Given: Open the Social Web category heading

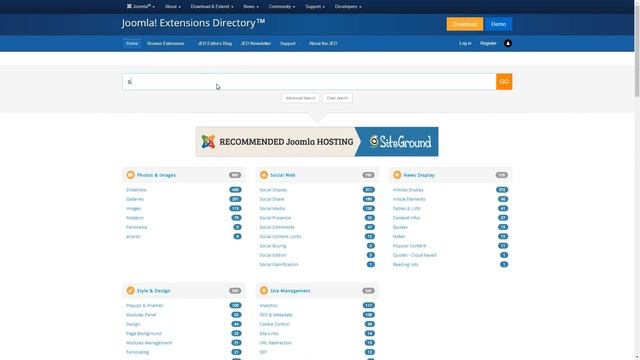Looking at the screenshot, I should pyautogui.click(x=282, y=175).
